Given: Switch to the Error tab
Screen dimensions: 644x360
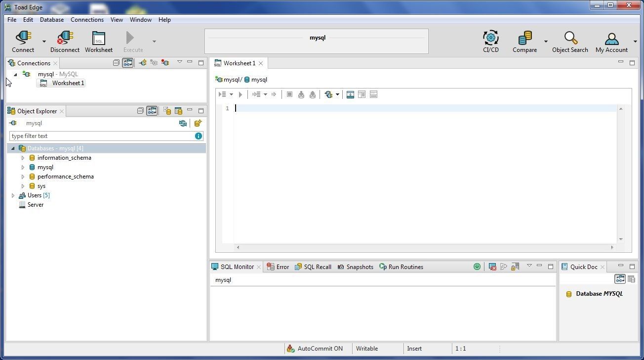Looking at the screenshot, I should pos(278,267).
